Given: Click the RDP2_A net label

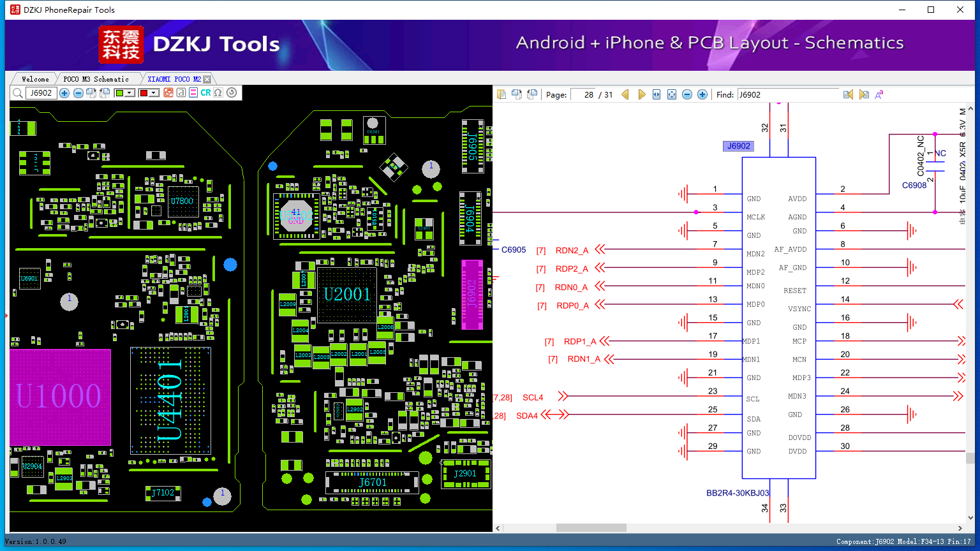Looking at the screenshot, I should [x=572, y=268].
